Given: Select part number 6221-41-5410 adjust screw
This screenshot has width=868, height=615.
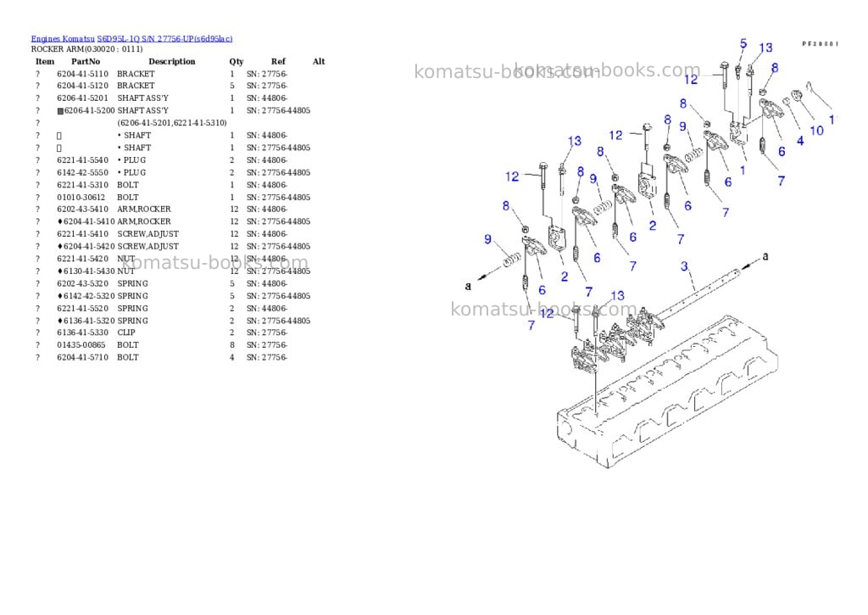Looking at the screenshot, I should click(82, 234).
